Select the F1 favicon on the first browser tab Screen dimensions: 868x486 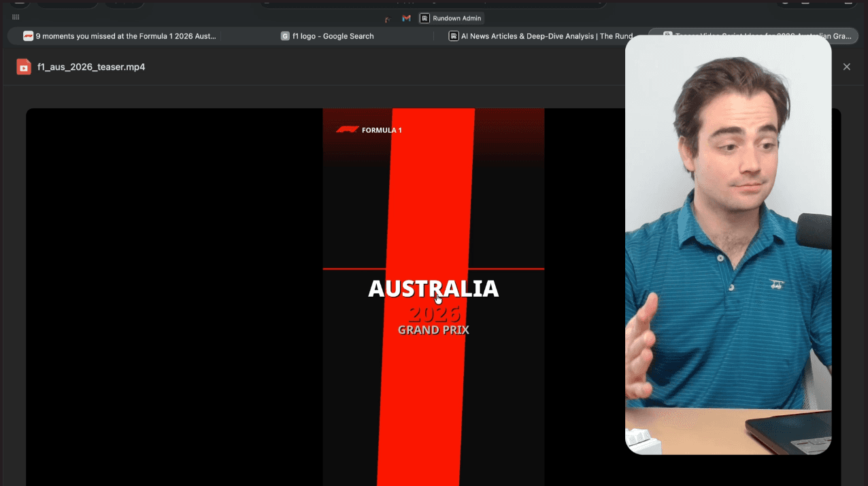point(27,35)
